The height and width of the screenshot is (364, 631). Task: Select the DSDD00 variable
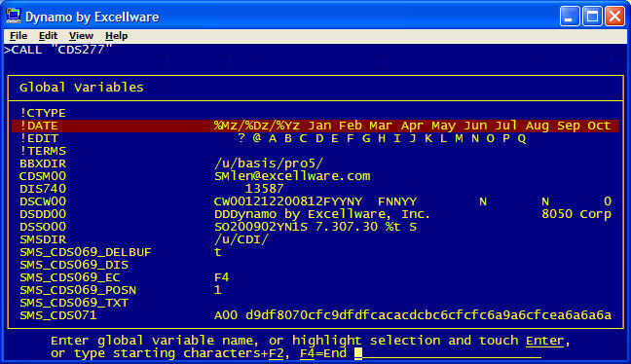coord(43,214)
